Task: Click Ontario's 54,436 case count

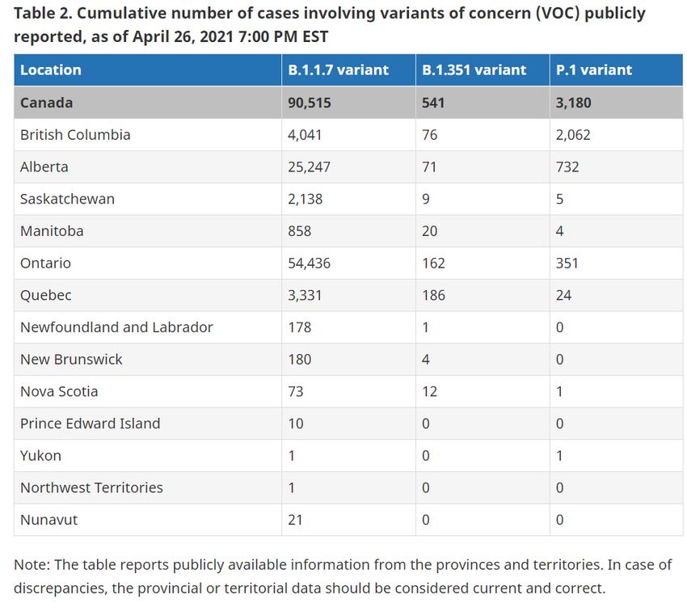Action: [x=309, y=263]
